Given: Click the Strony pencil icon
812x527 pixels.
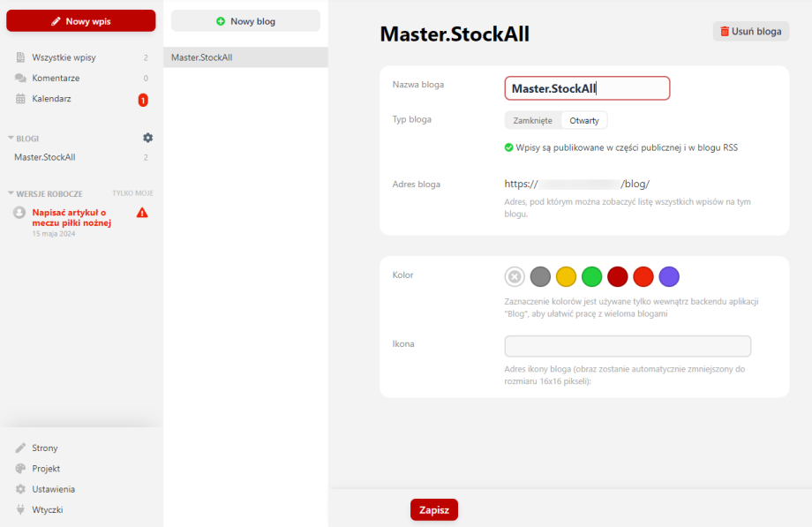Looking at the screenshot, I should pyautogui.click(x=20, y=448).
